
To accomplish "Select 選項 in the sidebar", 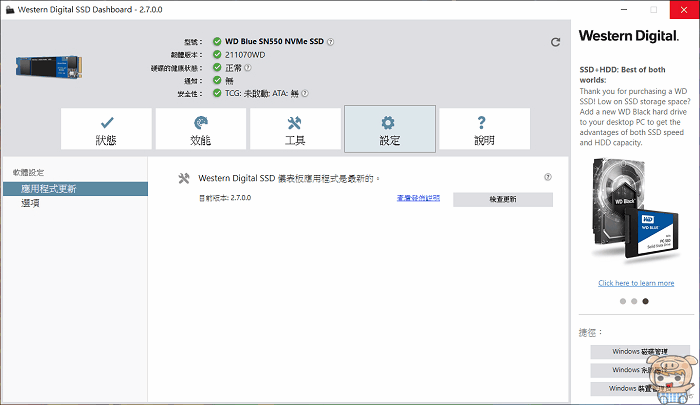I will (x=30, y=203).
